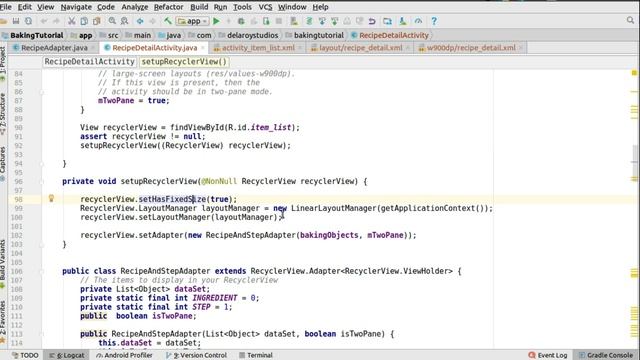Open the Terminal tool window
Image resolution: width=640 pixels, height=360 pixels.
click(256, 355)
